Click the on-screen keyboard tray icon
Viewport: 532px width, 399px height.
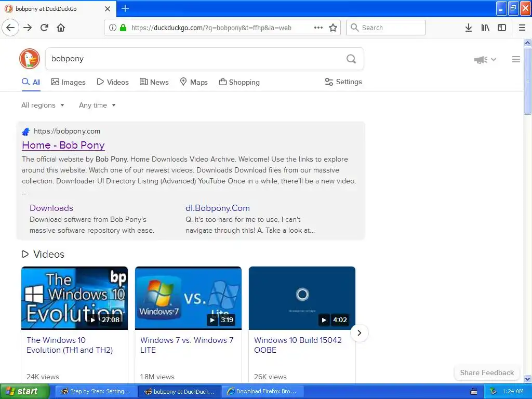(474, 392)
